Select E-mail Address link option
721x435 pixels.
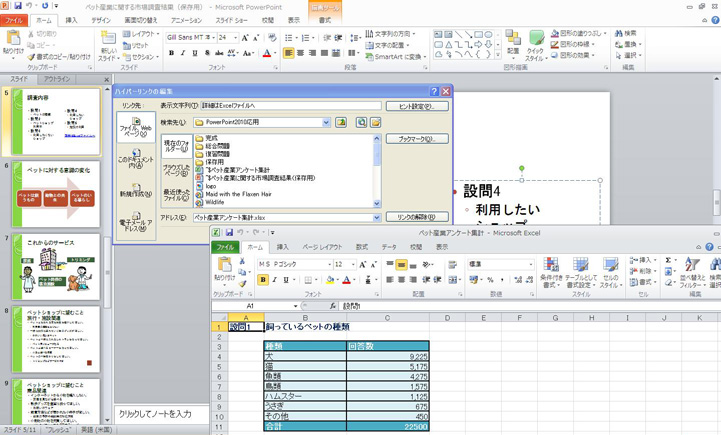(136, 222)
